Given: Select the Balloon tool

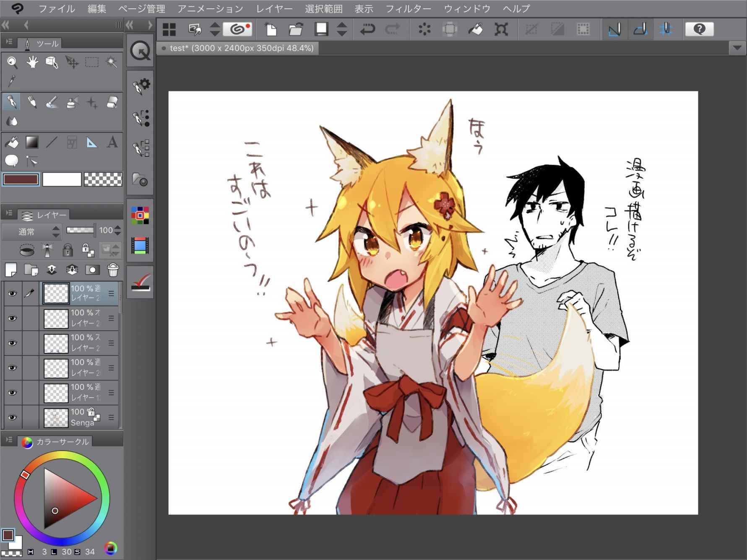Looking at the screenshot, I should tap(12, 161).
